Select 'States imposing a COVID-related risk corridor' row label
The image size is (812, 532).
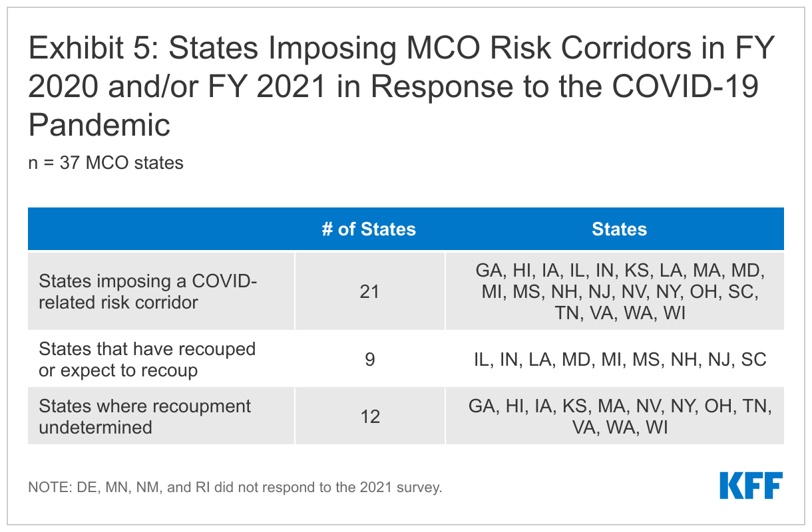148,292
